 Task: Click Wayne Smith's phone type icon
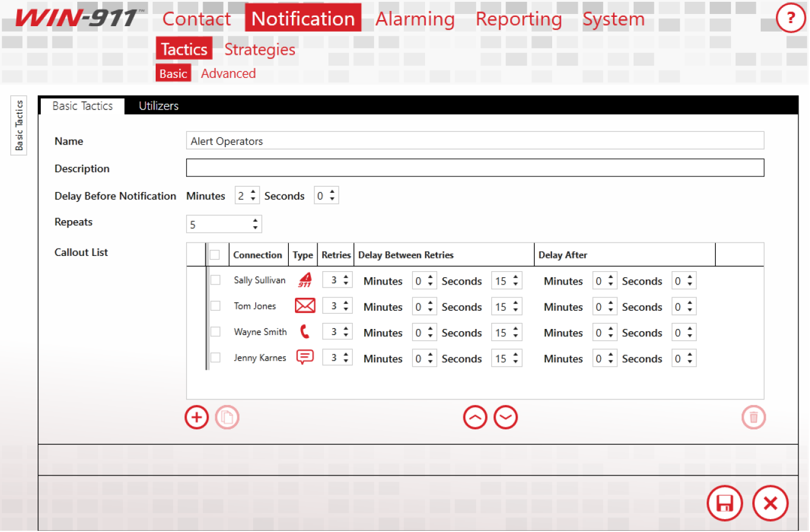(x=305, y=332)
